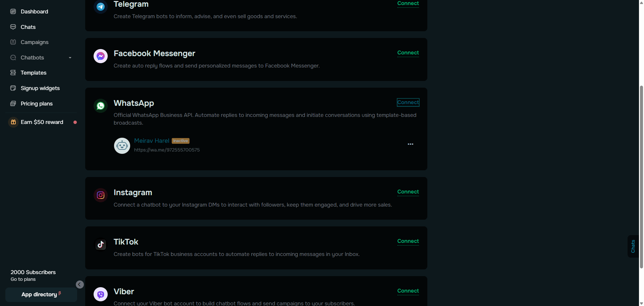644x306 pixels.
Task: Click the Telegram heading
Action: coord(131,4)
